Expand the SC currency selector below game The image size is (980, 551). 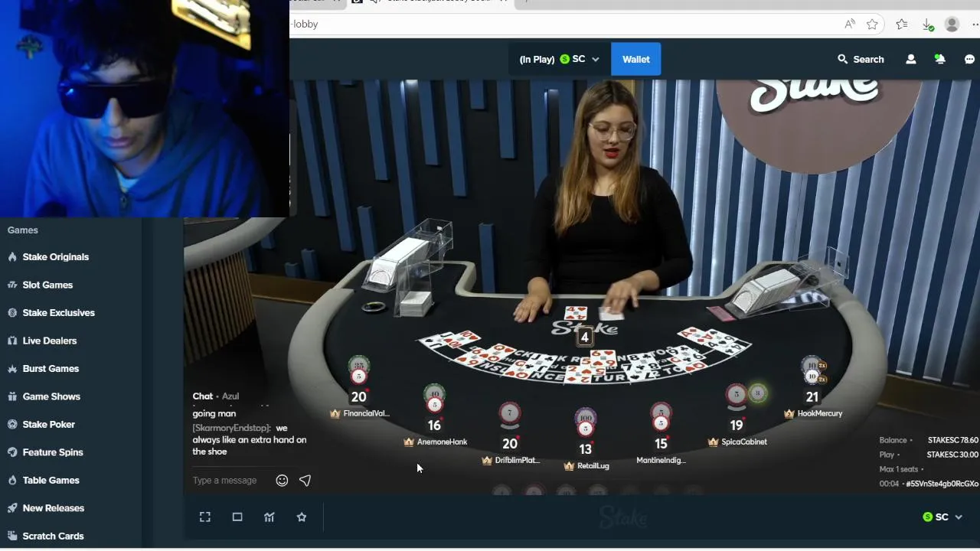(942, 517)
